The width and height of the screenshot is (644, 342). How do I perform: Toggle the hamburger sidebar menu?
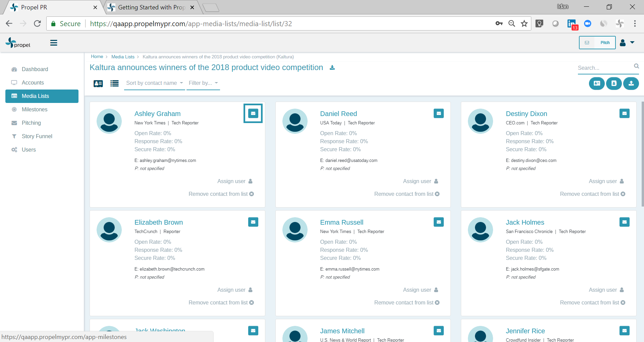[x=54, y=43]
